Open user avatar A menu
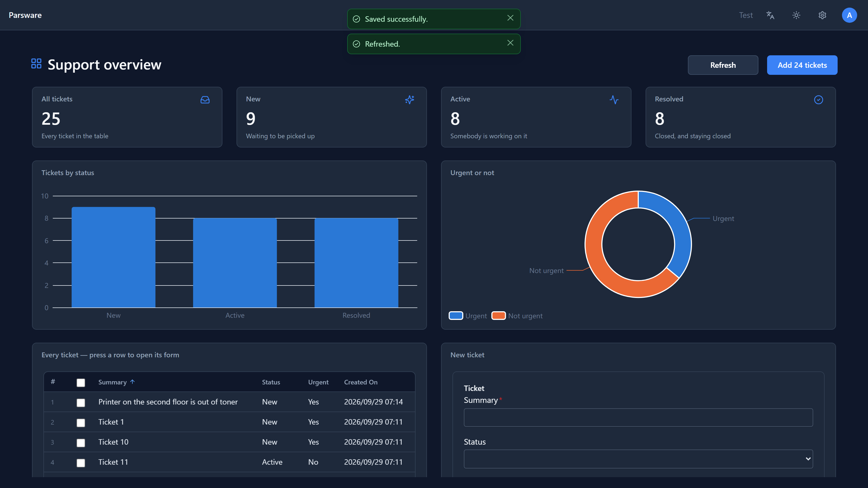This screenshot has height=488, width=868. pyautogui.click(x=849, y=15)
